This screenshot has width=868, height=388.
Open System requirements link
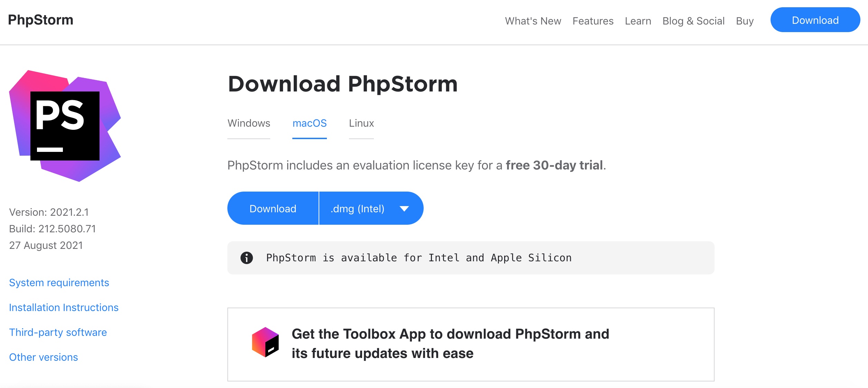click(x=59, y=282)
